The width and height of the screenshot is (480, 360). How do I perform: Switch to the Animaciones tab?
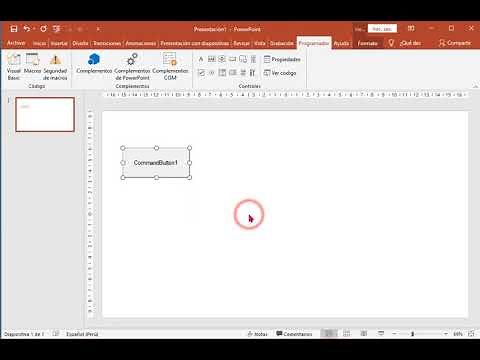tap(141, 43)
